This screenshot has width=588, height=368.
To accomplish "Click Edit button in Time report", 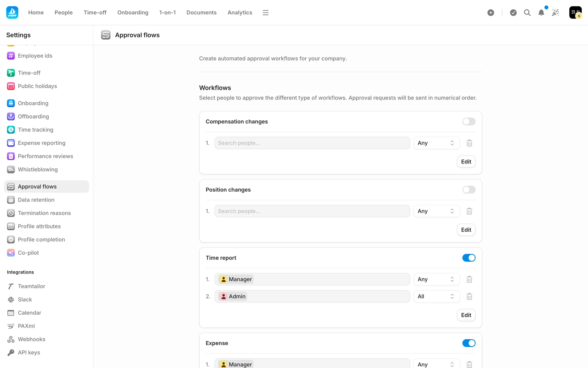I will [466, 315].
